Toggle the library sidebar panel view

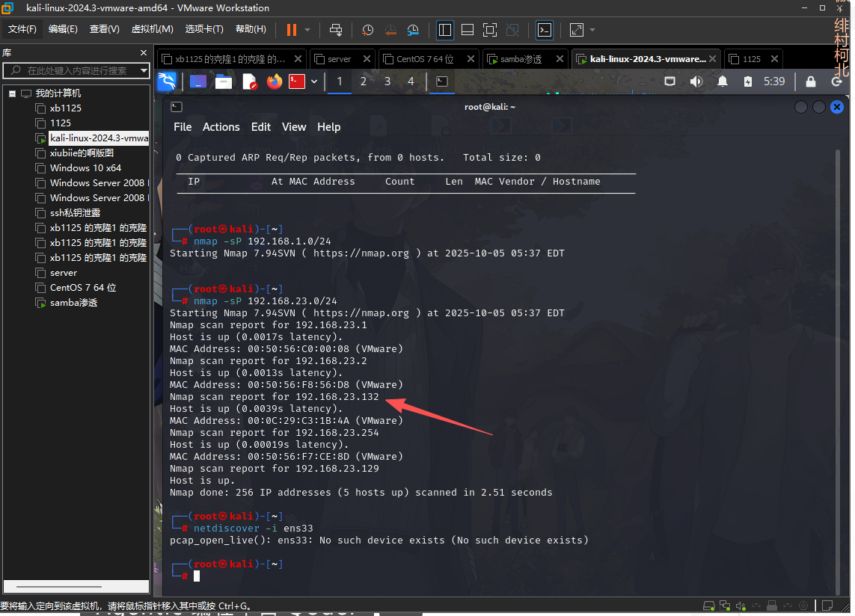tap(445, 30)
